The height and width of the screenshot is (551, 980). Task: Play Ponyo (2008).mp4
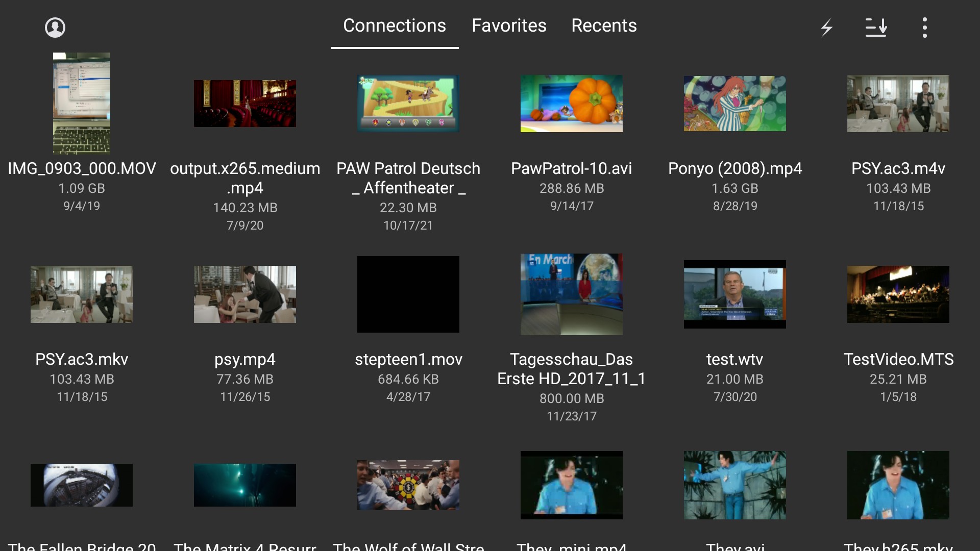click(734, 103)
